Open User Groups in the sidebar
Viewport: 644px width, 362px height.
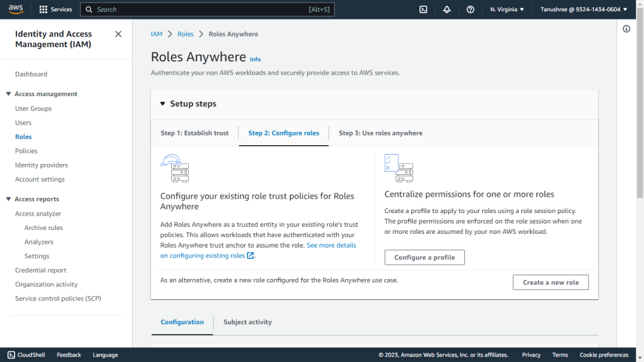click(x=33, y=109)
